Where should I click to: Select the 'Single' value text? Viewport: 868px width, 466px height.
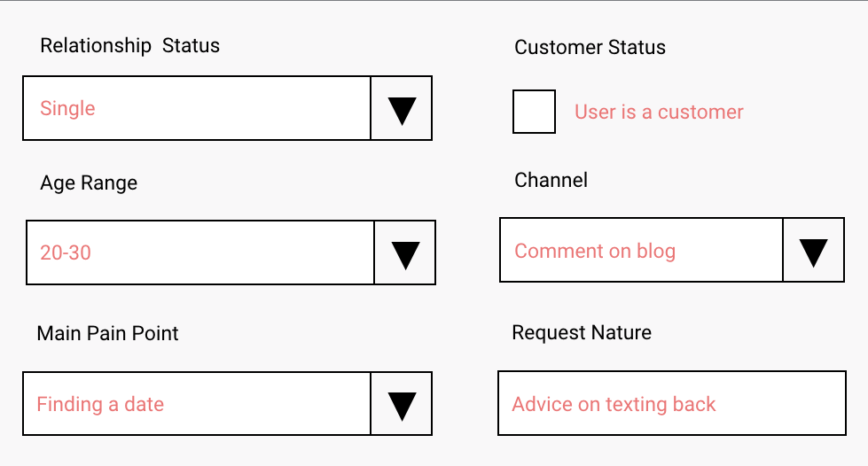67,109
